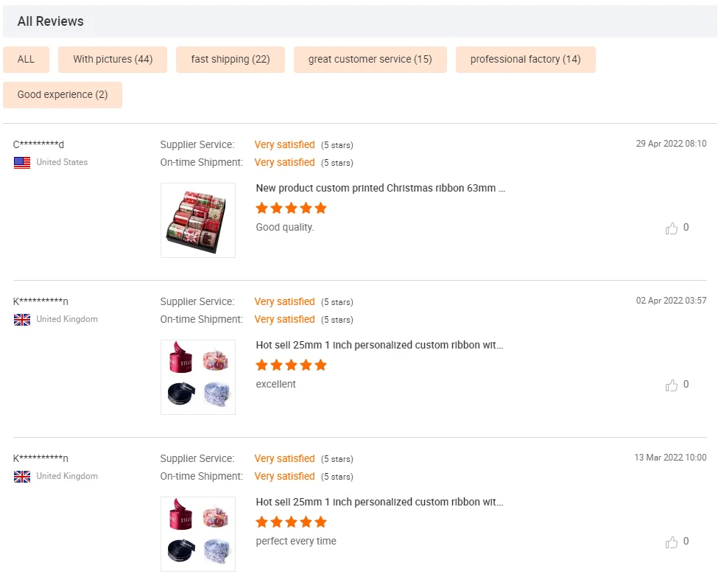Click thumbs-up on the "excellent" review
Viewport: 721px width, 588px height.
[x=671, y=385]
